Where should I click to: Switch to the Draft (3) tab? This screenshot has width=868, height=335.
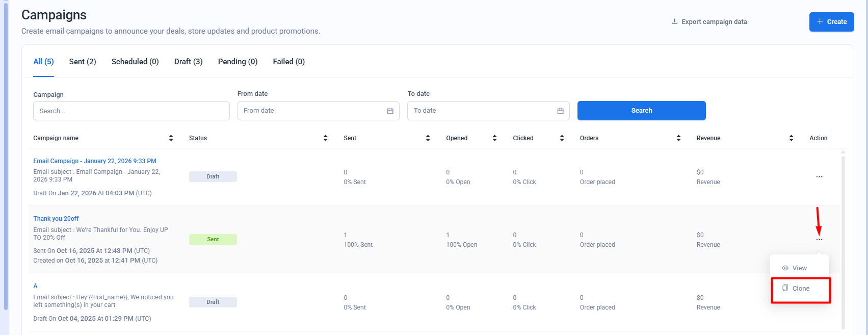point(188,62)
